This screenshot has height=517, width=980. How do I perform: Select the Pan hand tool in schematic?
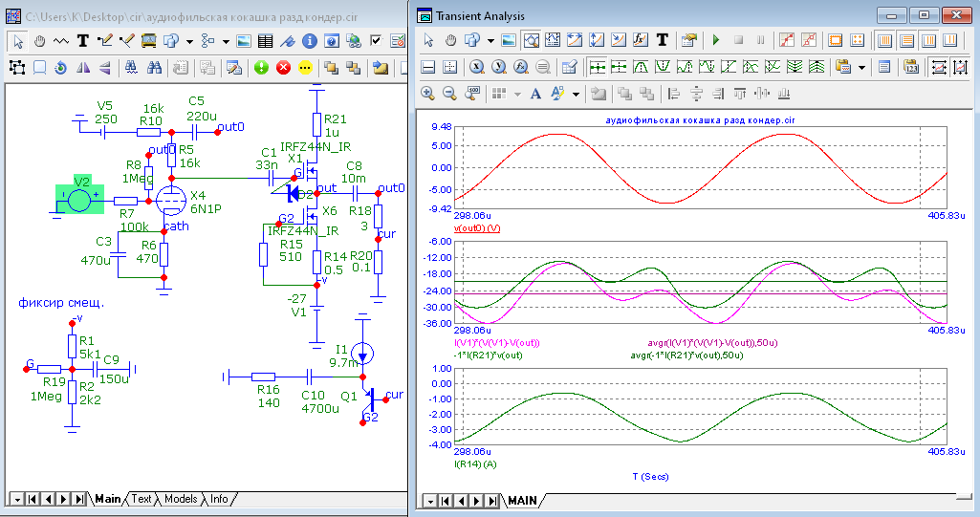pos(40,41)
